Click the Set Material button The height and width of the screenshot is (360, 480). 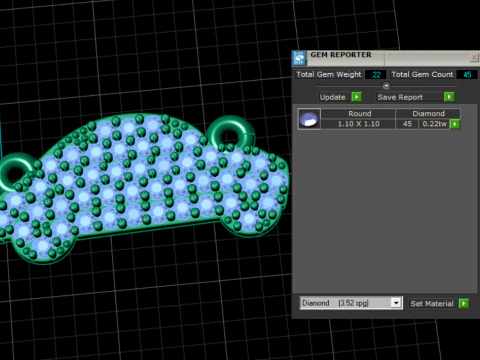click(432, 304)
